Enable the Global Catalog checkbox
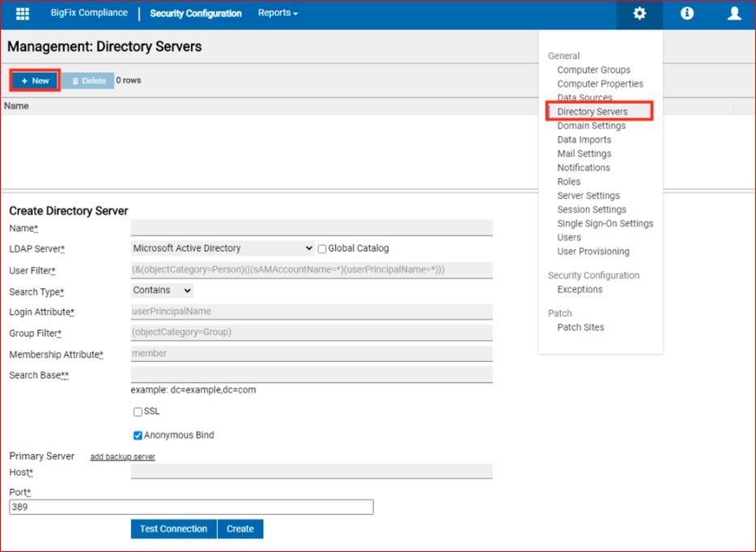This screenshot has height=552, width=756. click(x=322, y=248)
